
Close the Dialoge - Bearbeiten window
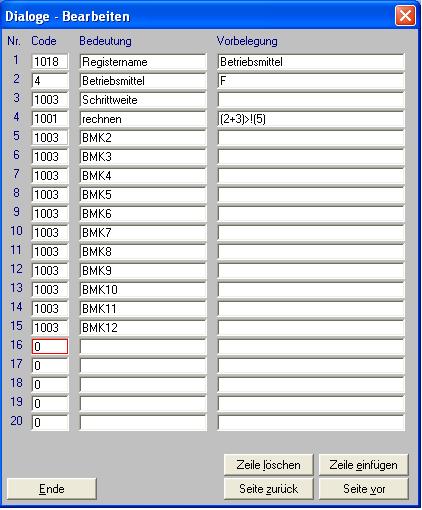405,15
